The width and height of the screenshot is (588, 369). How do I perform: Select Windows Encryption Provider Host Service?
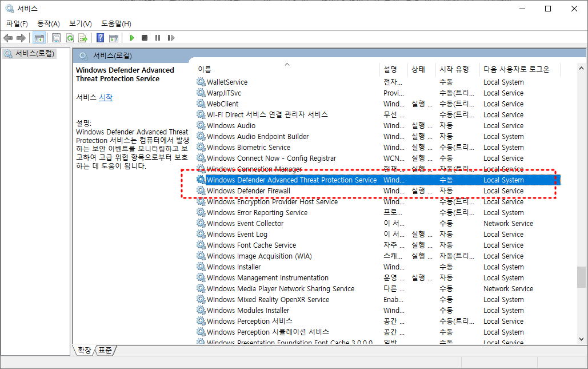point(378,201)
